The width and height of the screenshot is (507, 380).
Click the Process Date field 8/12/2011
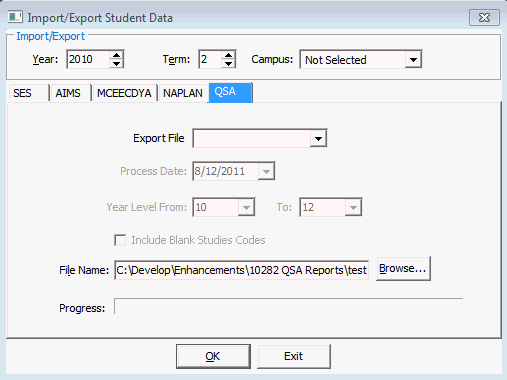(225, 171)
